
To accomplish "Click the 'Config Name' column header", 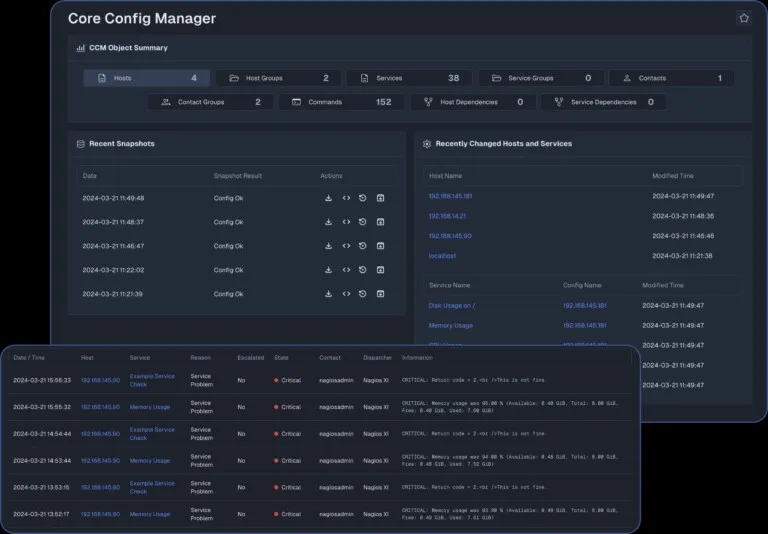I will [582, 285].
